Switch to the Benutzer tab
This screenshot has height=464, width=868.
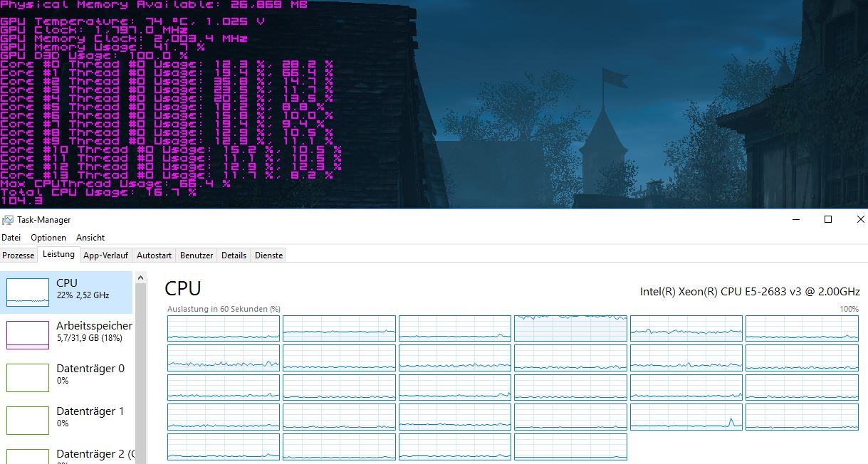point(197,255)
